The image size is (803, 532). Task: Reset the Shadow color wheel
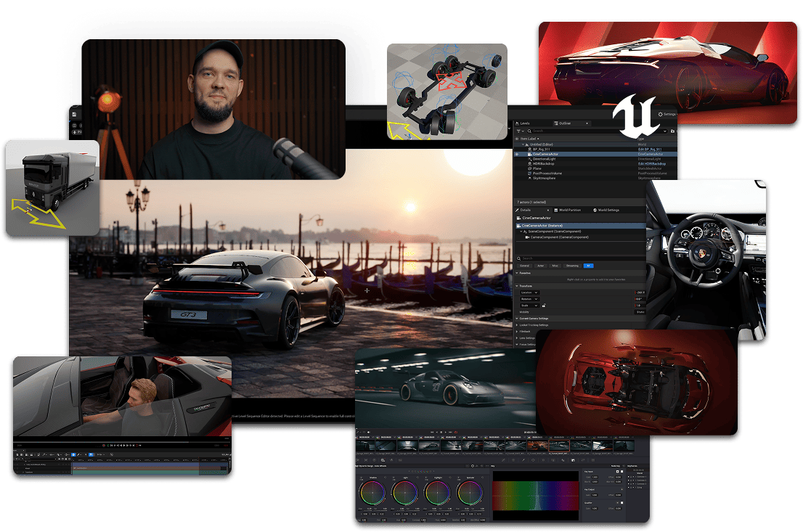pos(385,478)
